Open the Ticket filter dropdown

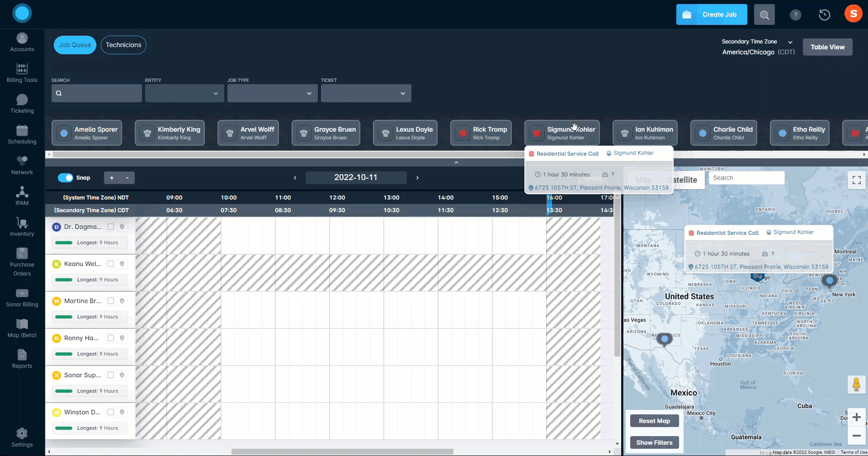coord(366,93)
